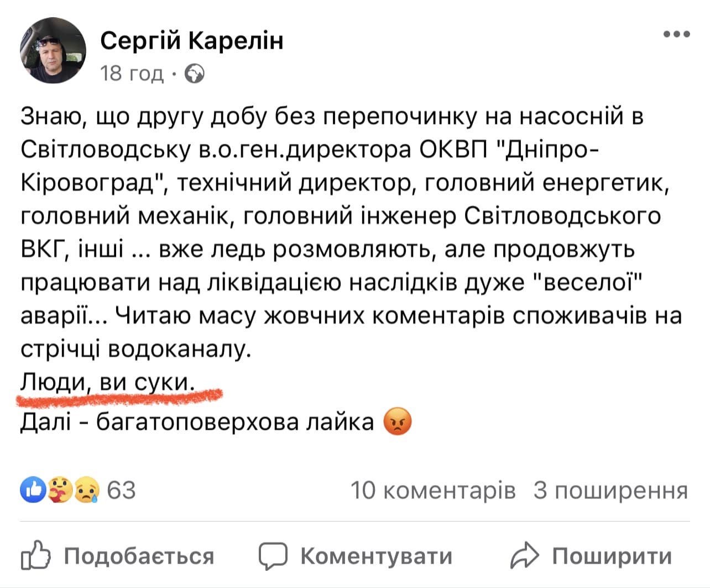
Task: Open Сергій Карелін profile picture
Action: (x=54, y=50)
